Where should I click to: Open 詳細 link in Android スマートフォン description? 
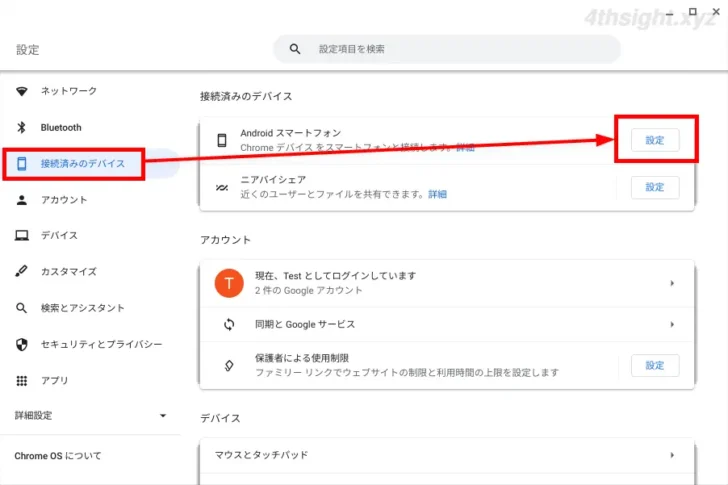(465, 148)
